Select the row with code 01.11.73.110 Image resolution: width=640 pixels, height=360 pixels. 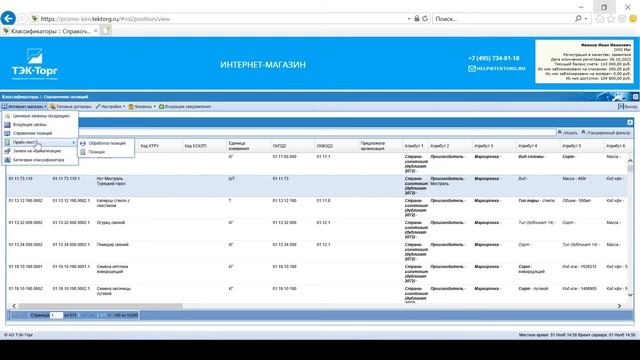coord(317,186)
